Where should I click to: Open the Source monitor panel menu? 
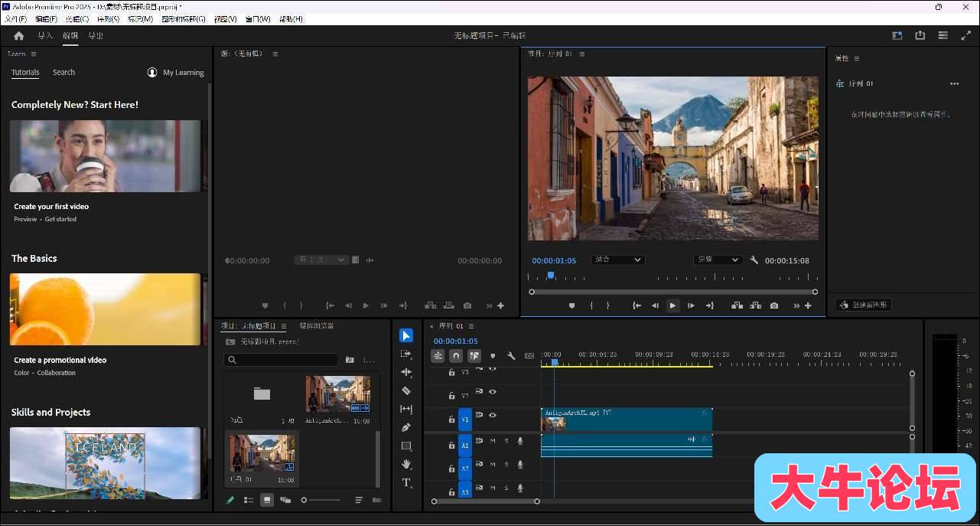coord(275,54)
